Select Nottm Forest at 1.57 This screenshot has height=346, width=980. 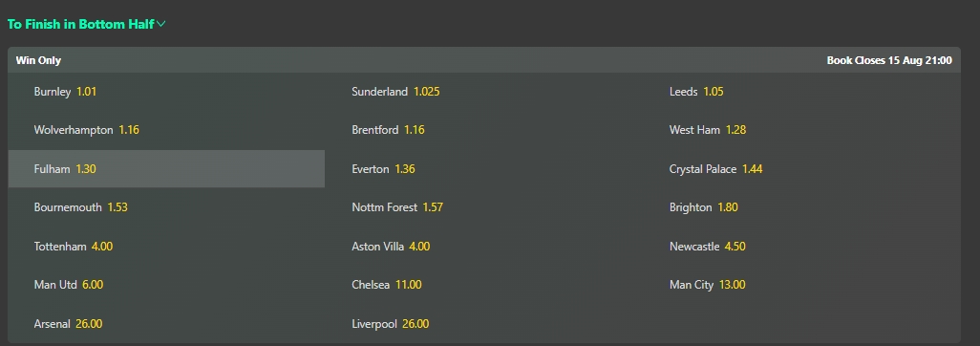click(x=483, y=207)
